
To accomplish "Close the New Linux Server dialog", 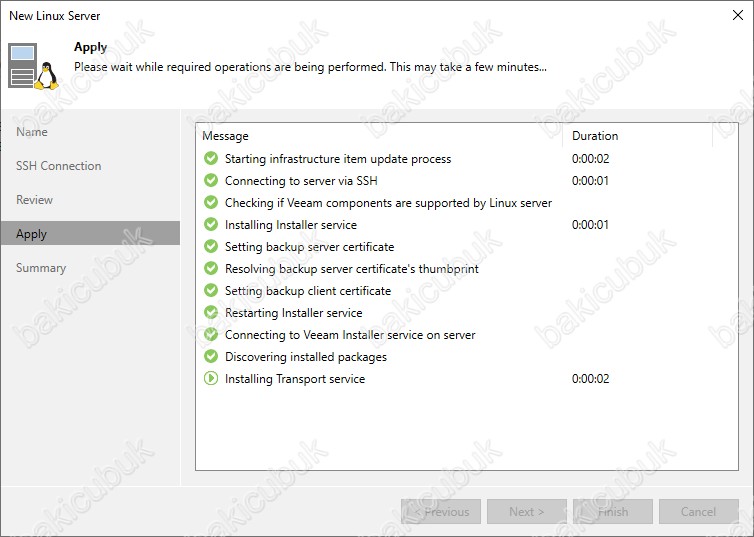I will click(x=738, y=15).
